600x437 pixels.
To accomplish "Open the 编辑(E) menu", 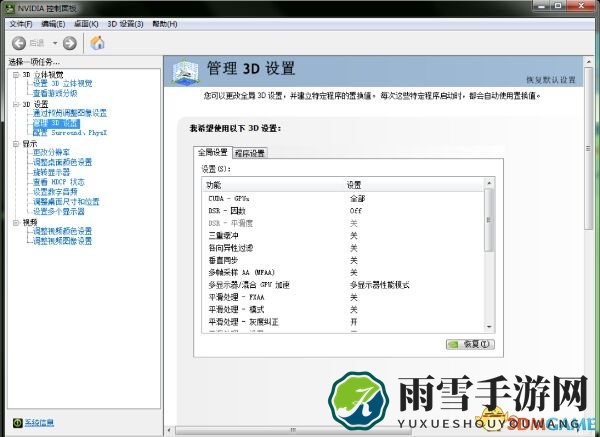I will tap(53, 24).
